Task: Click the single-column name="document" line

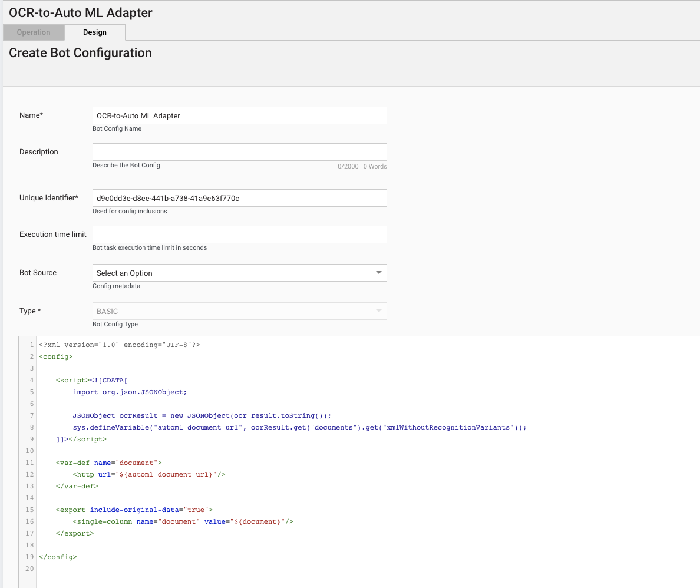Action: pyautogui.click(x=183, y=521)
